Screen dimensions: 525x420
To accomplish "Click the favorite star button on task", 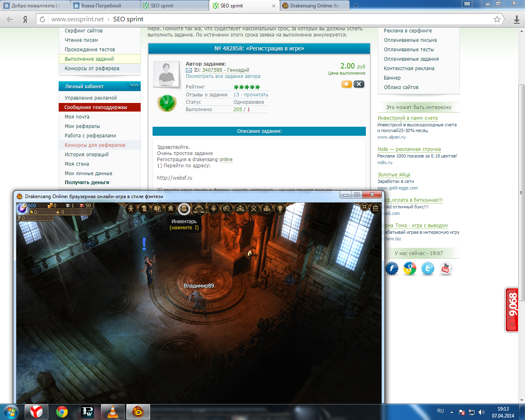I will (x=347, y=84).
